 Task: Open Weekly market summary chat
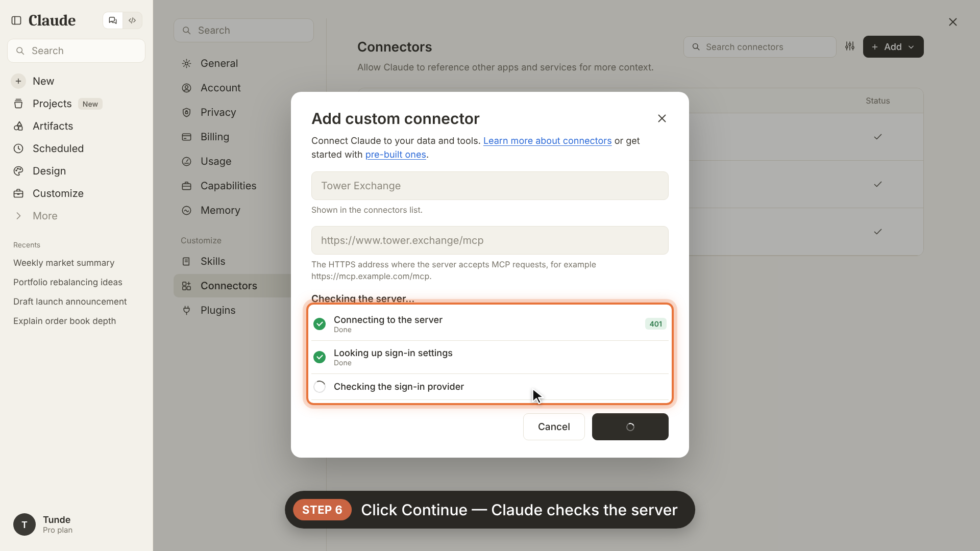click(64, 263)
